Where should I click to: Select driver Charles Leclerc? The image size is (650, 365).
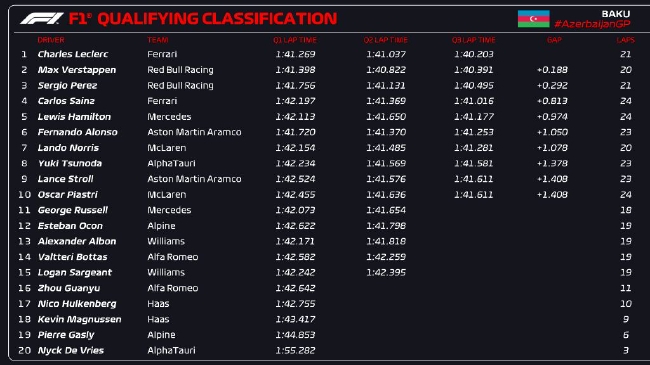pyautogui.click(x=73, y=54)
